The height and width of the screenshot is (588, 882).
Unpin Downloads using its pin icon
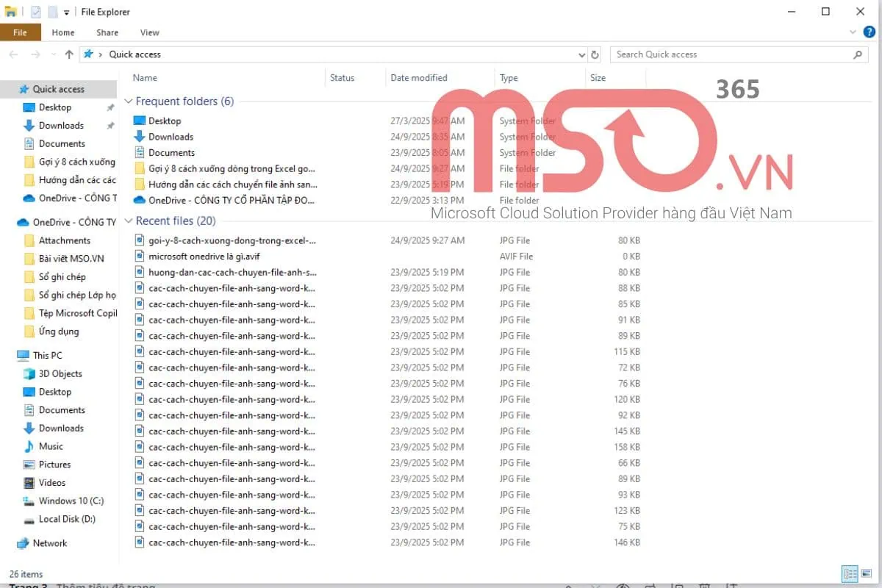click(111, 125)
